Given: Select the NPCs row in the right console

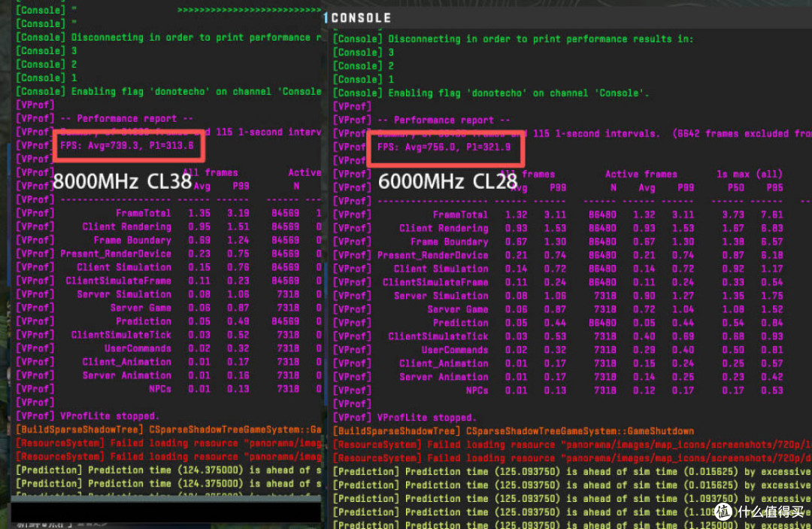Looking at the screenshot, I should click(x=558, y=390).
